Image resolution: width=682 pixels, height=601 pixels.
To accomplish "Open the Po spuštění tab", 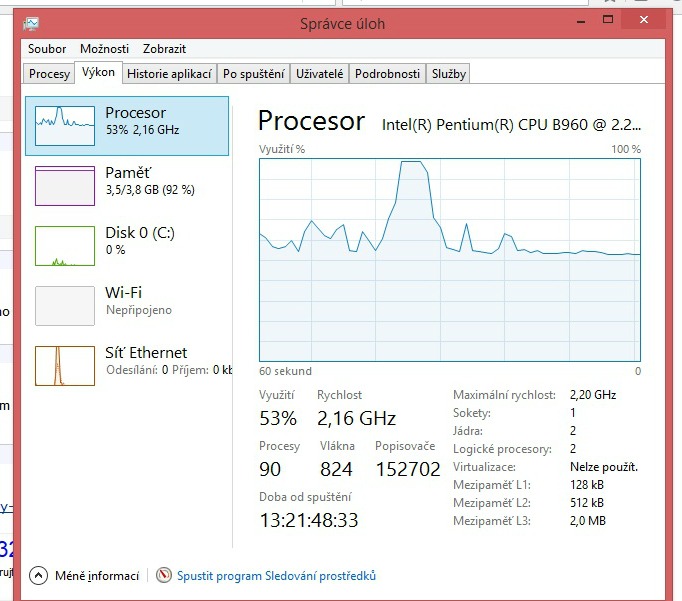I will coord(254,74).
